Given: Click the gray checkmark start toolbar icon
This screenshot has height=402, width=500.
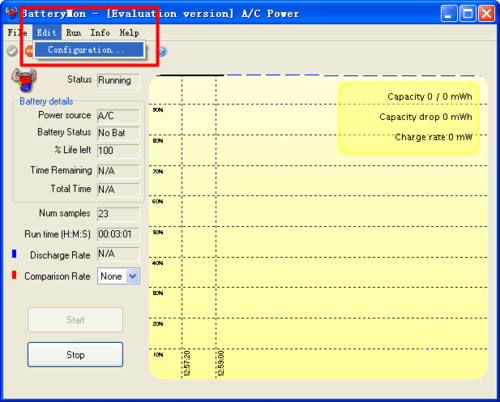Looking at the screenshot, I should (x=12, y=51).
